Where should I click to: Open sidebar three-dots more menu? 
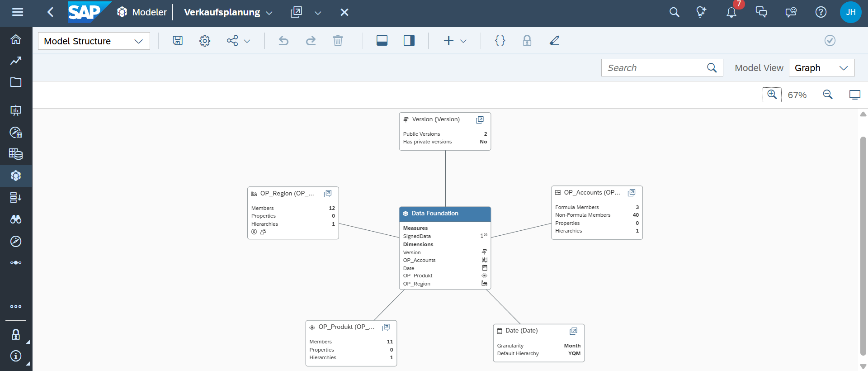(x=16, y=306)
